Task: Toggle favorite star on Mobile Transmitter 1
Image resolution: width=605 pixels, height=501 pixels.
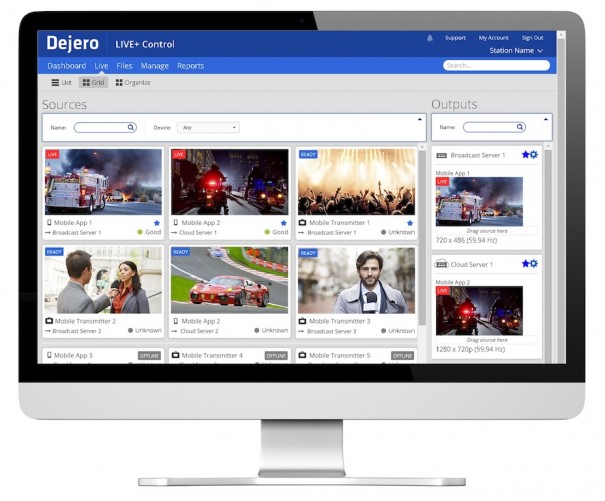Action: 409,223
